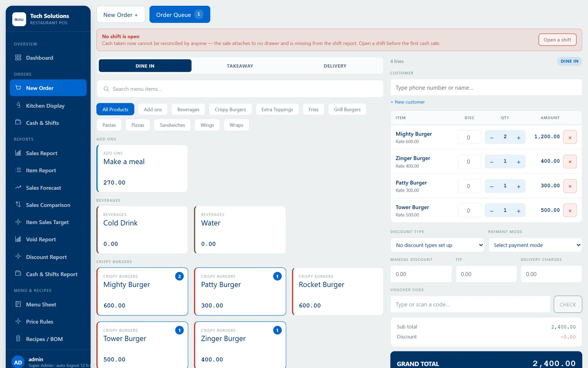This screenshot has height=368, width=588.
Task: Open the Dashboard grid icon
Action: pyautogui.click(x=18, y=57)
